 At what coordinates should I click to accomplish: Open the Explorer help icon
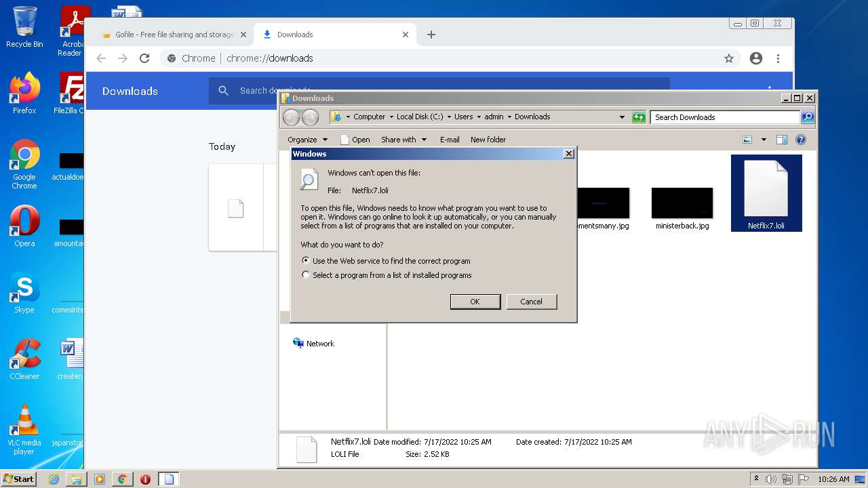801,140
